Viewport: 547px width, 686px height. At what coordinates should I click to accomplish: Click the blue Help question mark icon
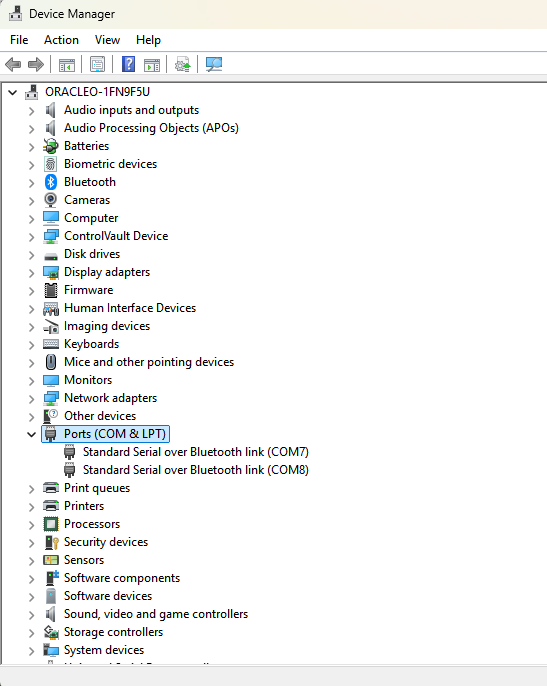(x=128, y=65)
